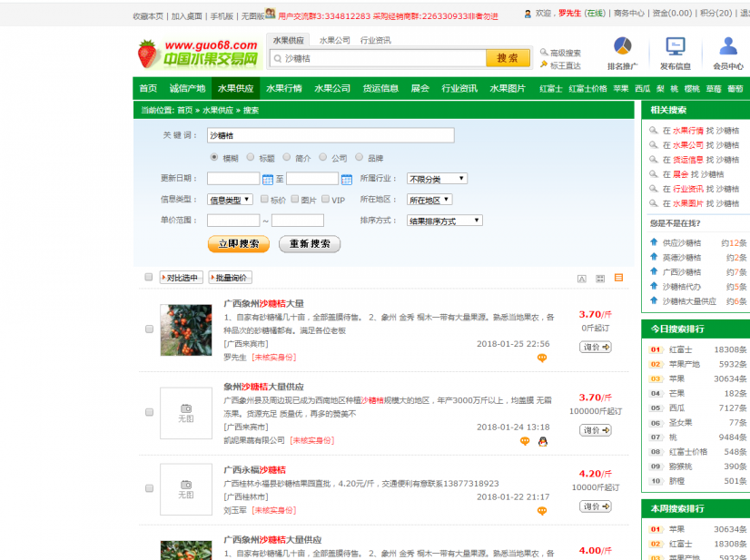The width and height of the screenshot is (750, 560).
Task: Open the 结果排序方式 sorting dropdown
Action: [x=445, y=221]
